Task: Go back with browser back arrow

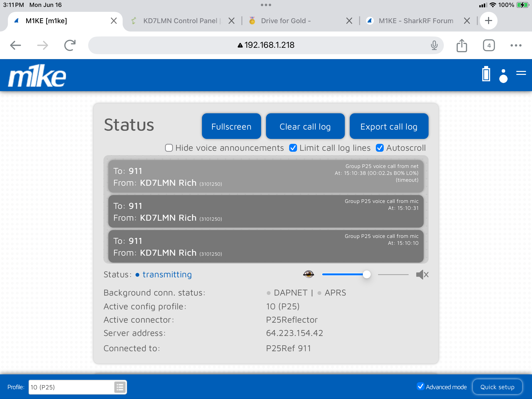Action: tap(16, 45)
